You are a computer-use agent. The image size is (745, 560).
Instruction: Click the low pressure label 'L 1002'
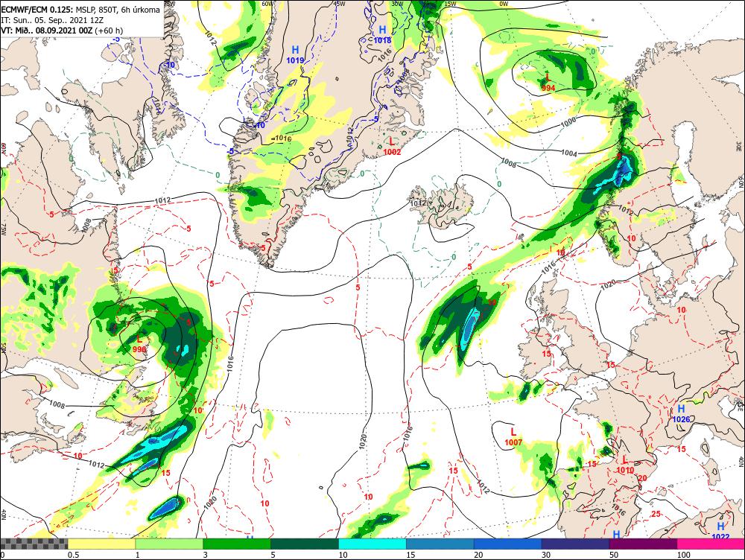coord(392,146)
